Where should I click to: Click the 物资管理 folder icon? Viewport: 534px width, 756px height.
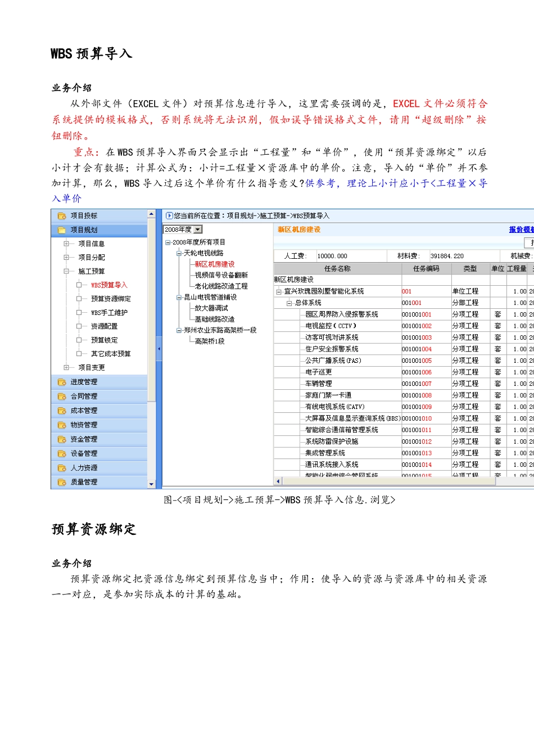pos(62,425)
